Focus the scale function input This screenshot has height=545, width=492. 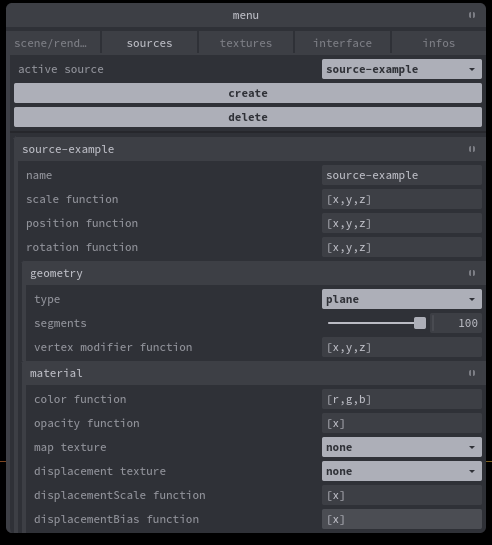(x=402, y=199)
